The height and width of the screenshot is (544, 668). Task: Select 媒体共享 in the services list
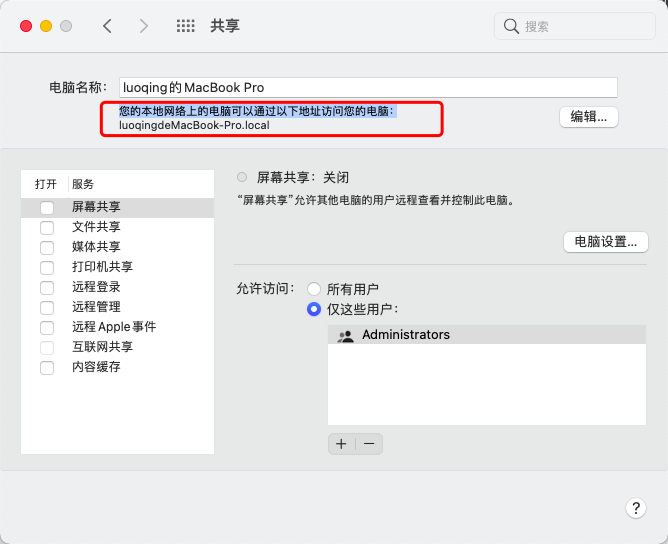click(x=96, y=247)
